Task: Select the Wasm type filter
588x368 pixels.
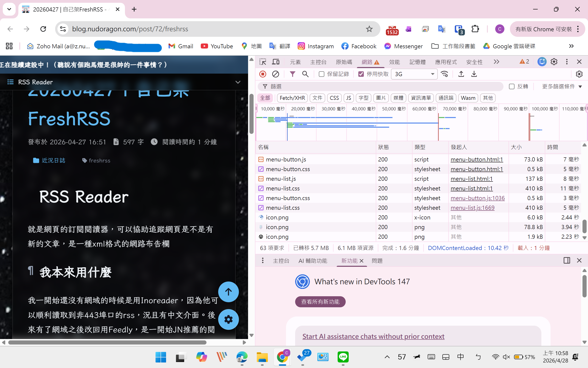Action: [468, 98]
